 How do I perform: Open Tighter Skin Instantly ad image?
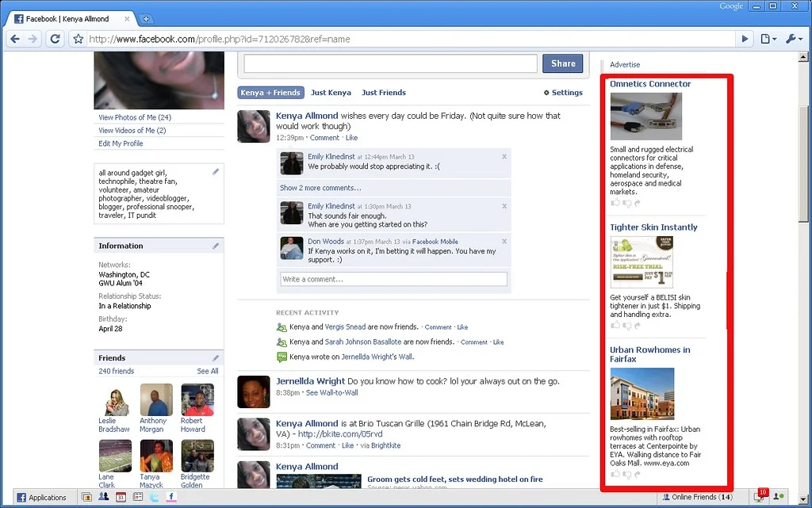click(x=642, y=262)
